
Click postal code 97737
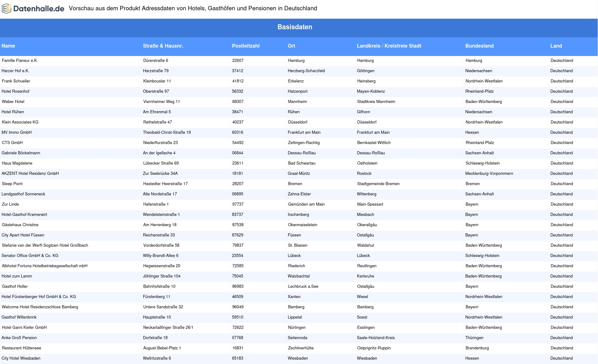tap(238, 204)
